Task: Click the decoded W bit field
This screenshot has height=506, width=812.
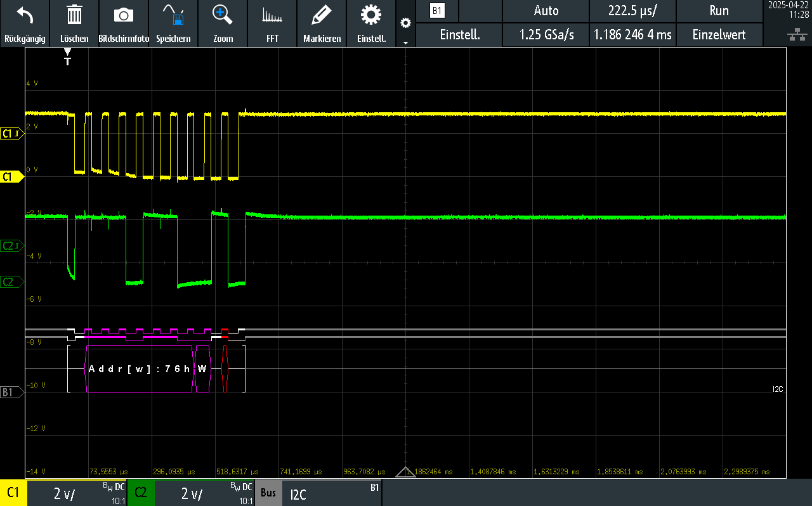Action: coord(202,369)
